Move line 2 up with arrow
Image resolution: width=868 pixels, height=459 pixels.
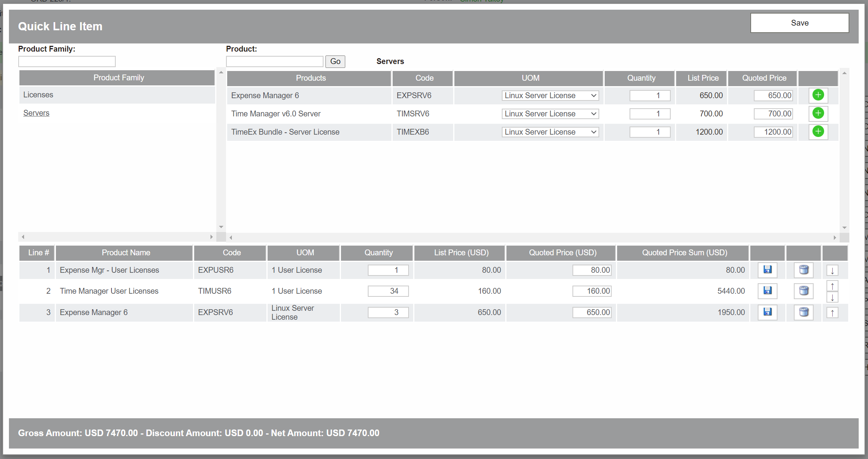click(x=832, y=286)
